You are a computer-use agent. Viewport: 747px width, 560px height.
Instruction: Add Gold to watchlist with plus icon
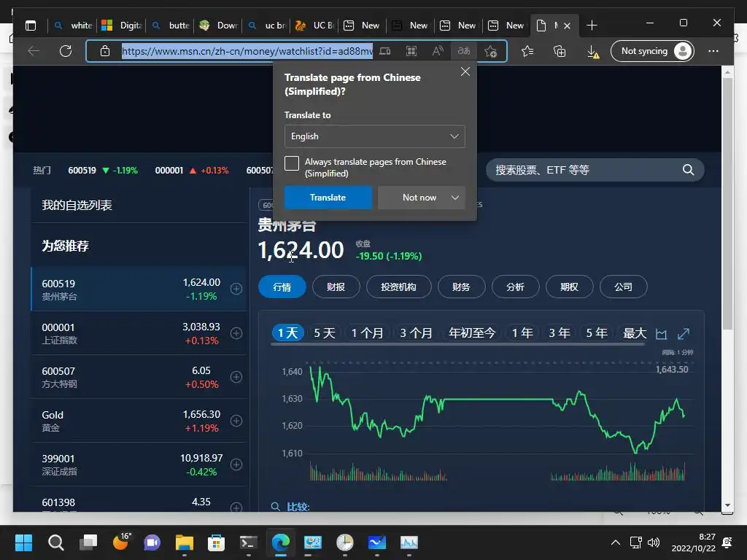[x=236, y=421]
